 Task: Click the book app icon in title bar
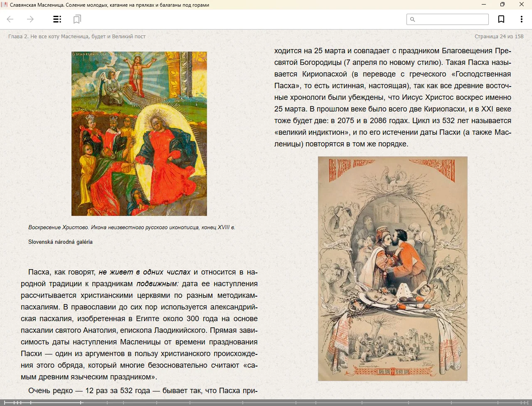[5, 5]
